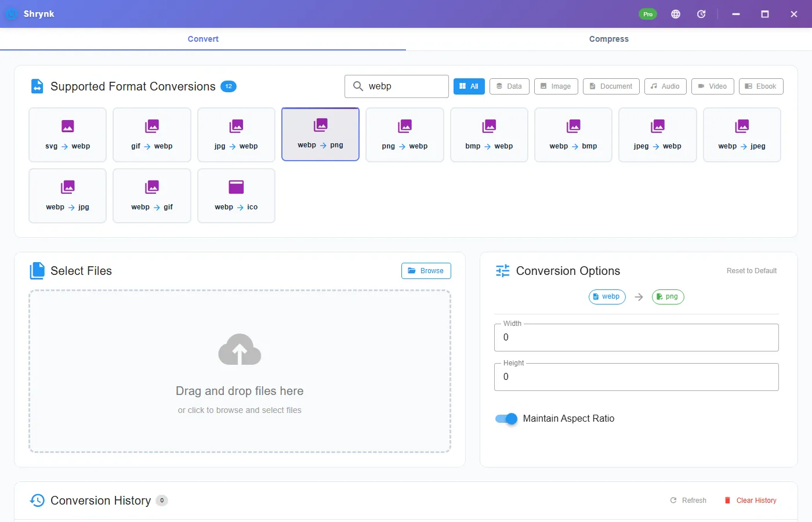812x522 pixels.
Task: Pick the bmp to webp conversion card
Action: [x=489, y=135]
